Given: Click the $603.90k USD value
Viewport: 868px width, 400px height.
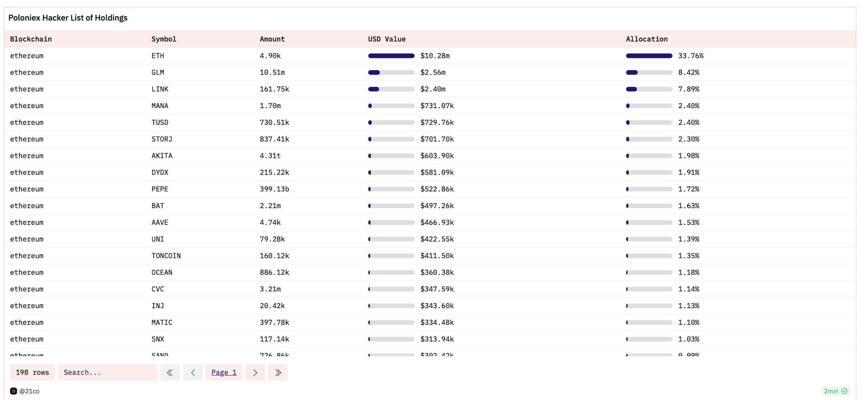Looking at the screenshot, I should pyautogui.click(x=437, y=156).
